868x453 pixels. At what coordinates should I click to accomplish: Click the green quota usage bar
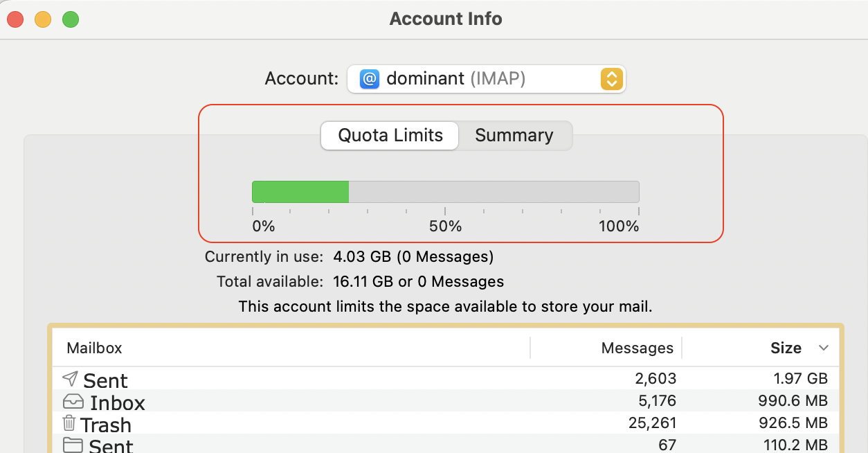[x=300, y=192]
